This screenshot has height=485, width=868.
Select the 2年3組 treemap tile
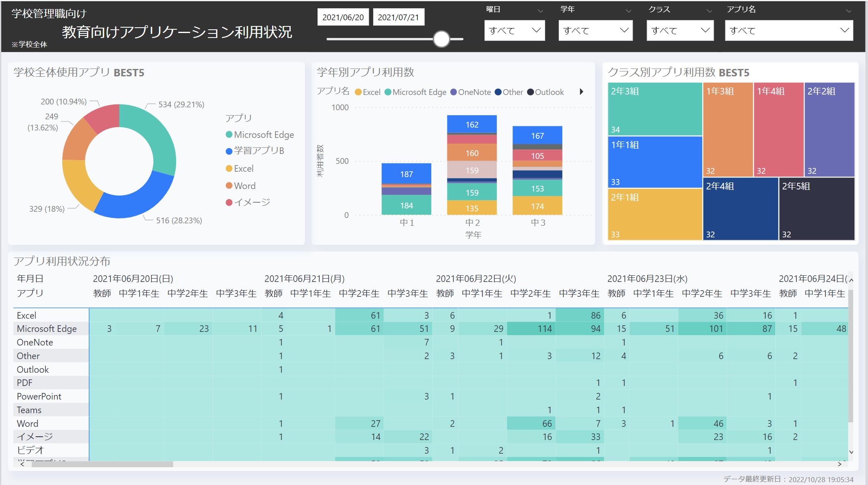point(655,109)
